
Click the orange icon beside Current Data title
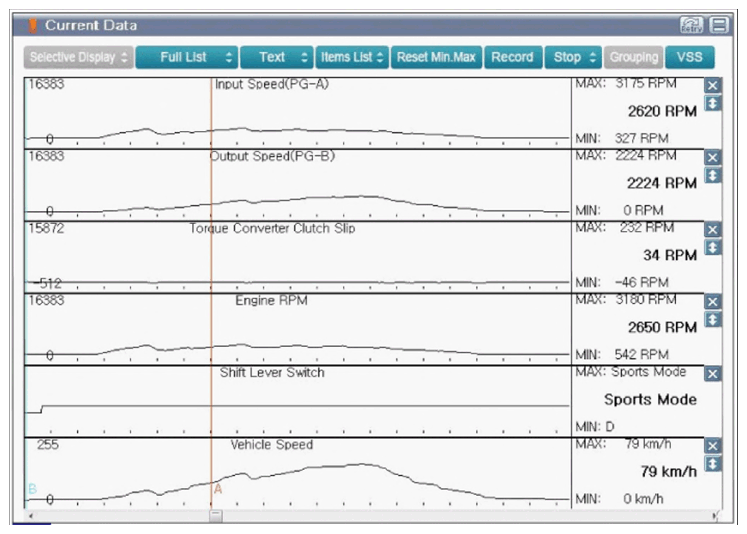(x=32, y=25)
